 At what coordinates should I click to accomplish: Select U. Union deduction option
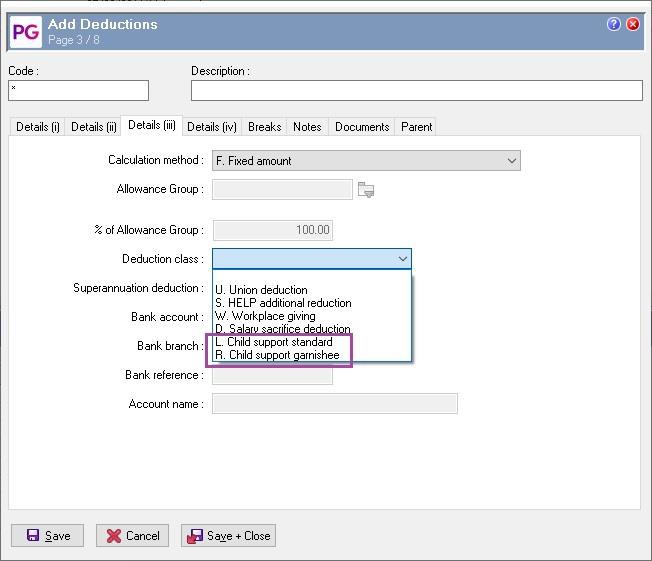(x=262, y=290)
